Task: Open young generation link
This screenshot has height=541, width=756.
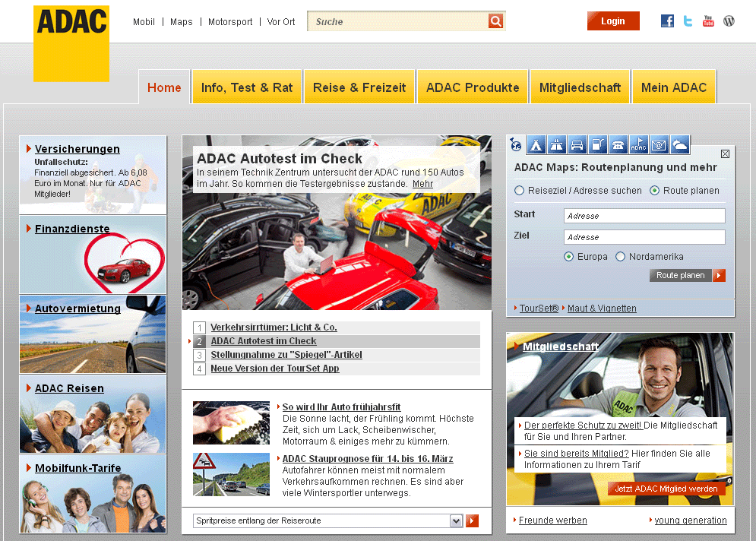Action: coord(691,520)
